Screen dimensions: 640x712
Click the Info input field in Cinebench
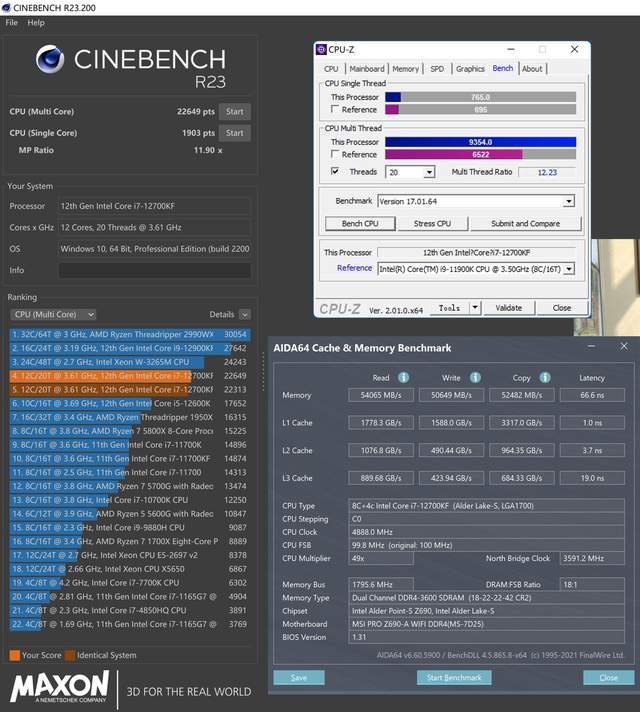coord(155,270)
